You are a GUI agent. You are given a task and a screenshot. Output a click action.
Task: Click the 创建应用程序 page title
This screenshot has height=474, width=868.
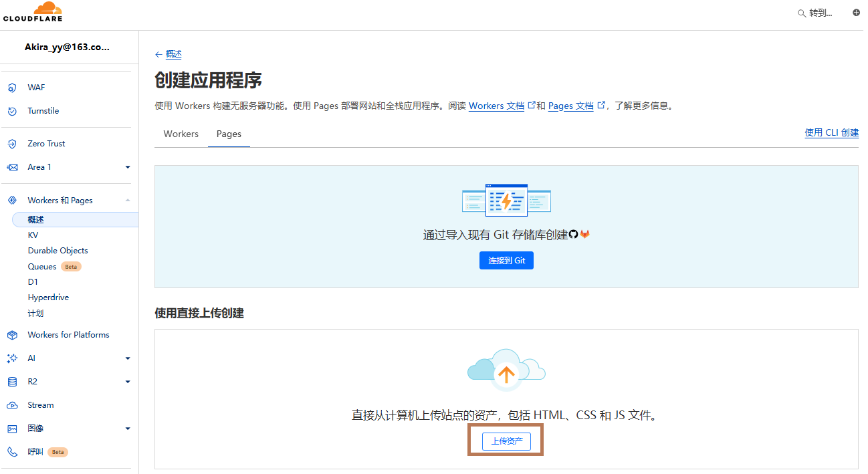point(208,81)
